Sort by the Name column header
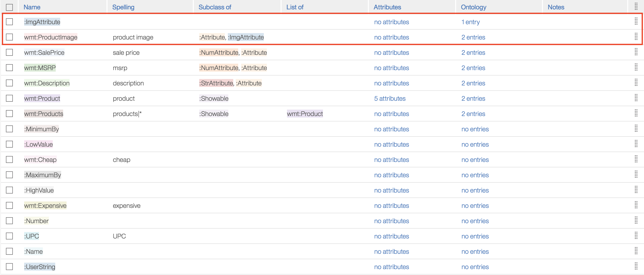Screen dimensions: 644x275 click(x=32, y=7)
